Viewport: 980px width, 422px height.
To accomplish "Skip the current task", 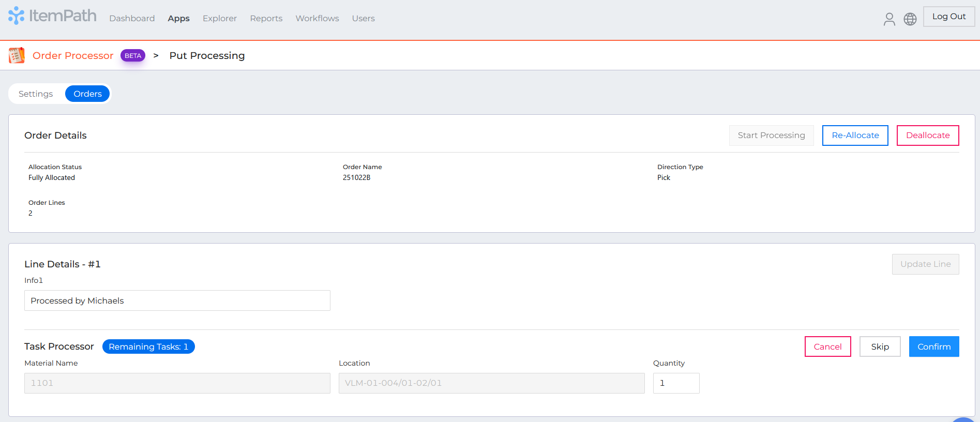I will (x=880, y=346).
